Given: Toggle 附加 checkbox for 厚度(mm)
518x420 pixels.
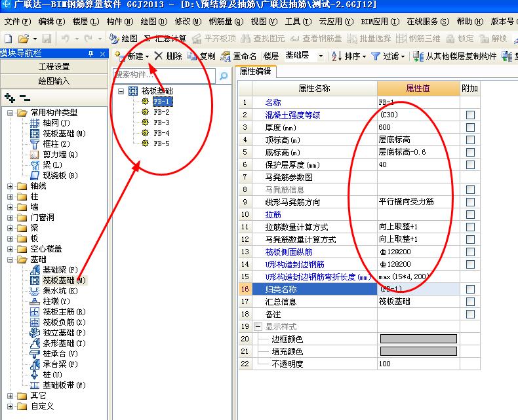Looking at the screenshot, I should point(470,128).
